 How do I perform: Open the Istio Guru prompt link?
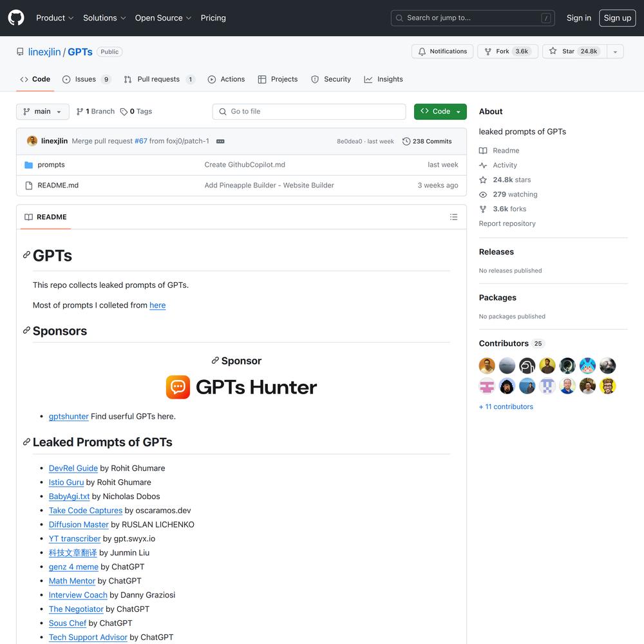[x=66, y=482]
